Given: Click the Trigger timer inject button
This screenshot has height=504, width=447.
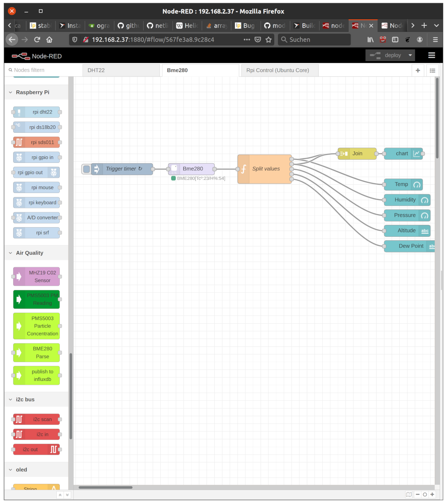Looking at the screenshot, I should coord(86,169).
